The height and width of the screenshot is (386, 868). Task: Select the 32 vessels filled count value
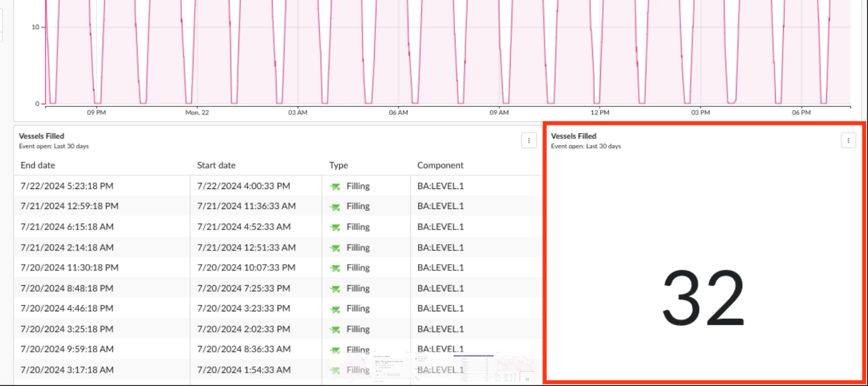coord(703,298)
